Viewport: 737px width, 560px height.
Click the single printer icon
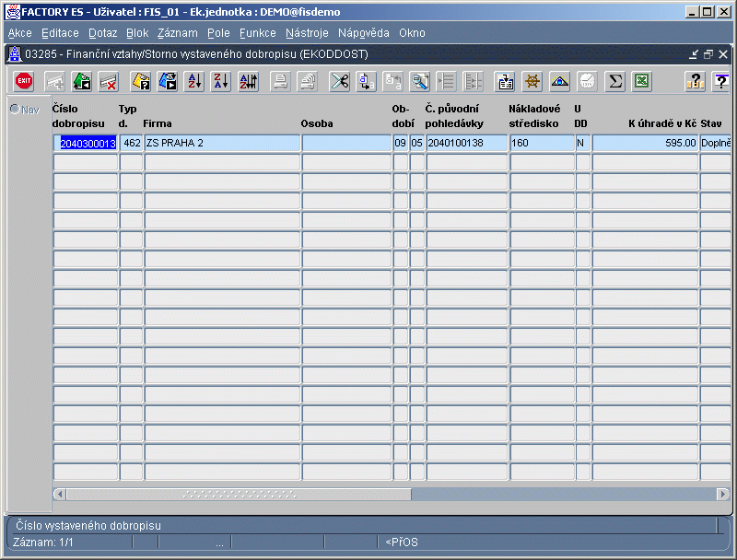[280, 81]
